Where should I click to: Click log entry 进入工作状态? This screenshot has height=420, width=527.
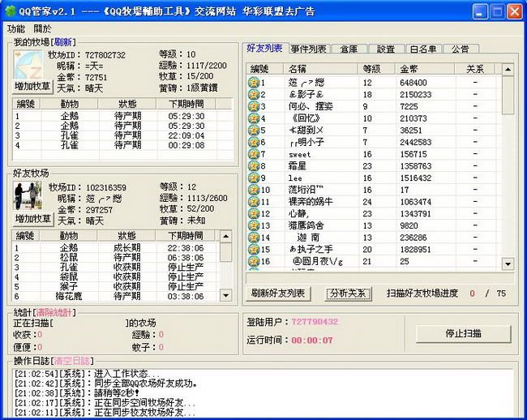[x=87, y=374]
